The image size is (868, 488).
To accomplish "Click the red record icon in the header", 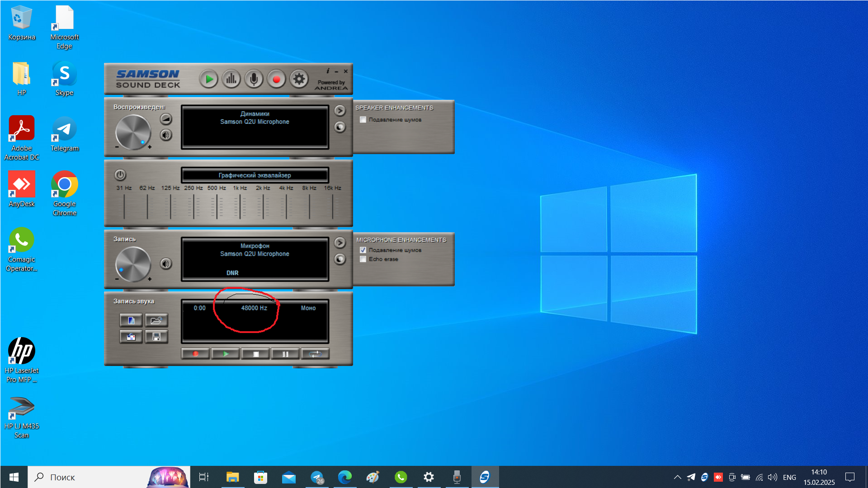I will coord(276,80).
